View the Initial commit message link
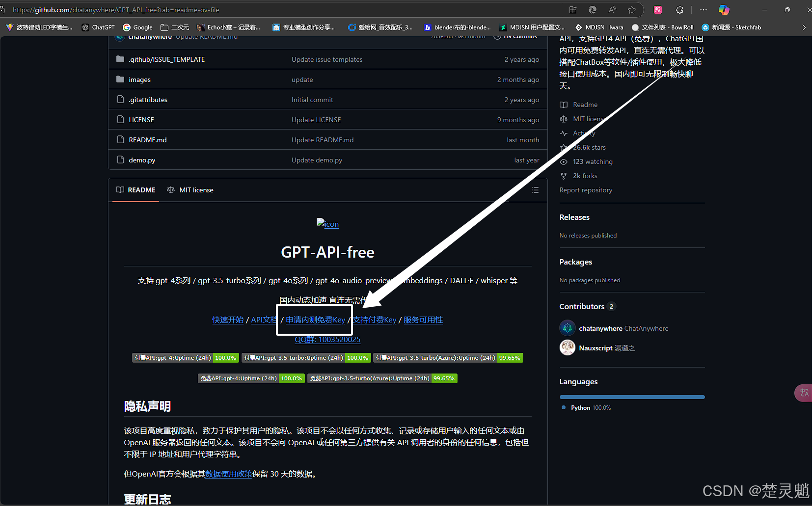The height and width of the screenshot is (506, 812). tap(312, 100)
